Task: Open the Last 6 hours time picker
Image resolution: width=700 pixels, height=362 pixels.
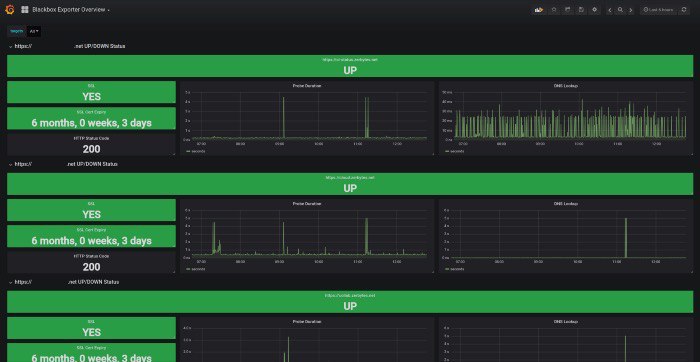Action: click(658, 10)
